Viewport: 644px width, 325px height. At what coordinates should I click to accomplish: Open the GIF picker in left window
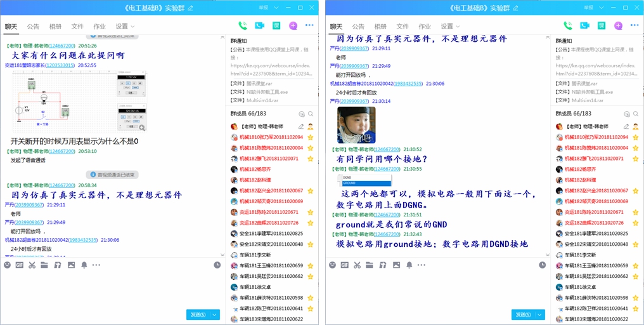click(x=20, y=265)
